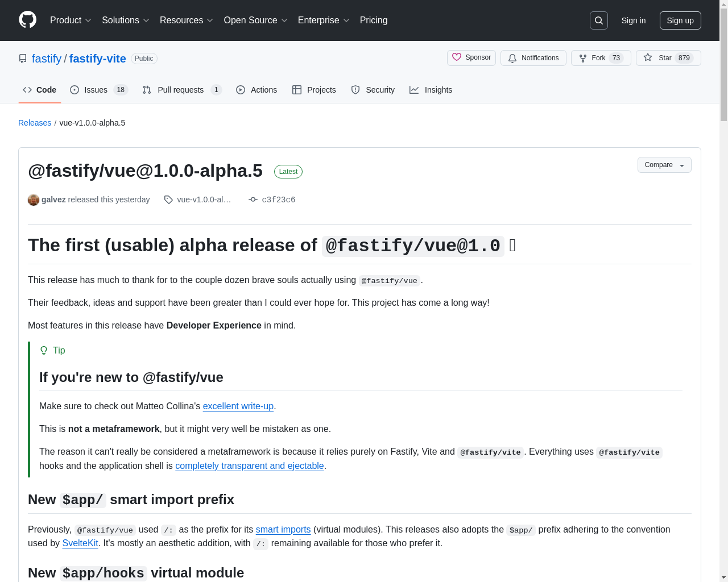Go to the GitHub homepage logo
Screen dimensions: 728x582
28,20
